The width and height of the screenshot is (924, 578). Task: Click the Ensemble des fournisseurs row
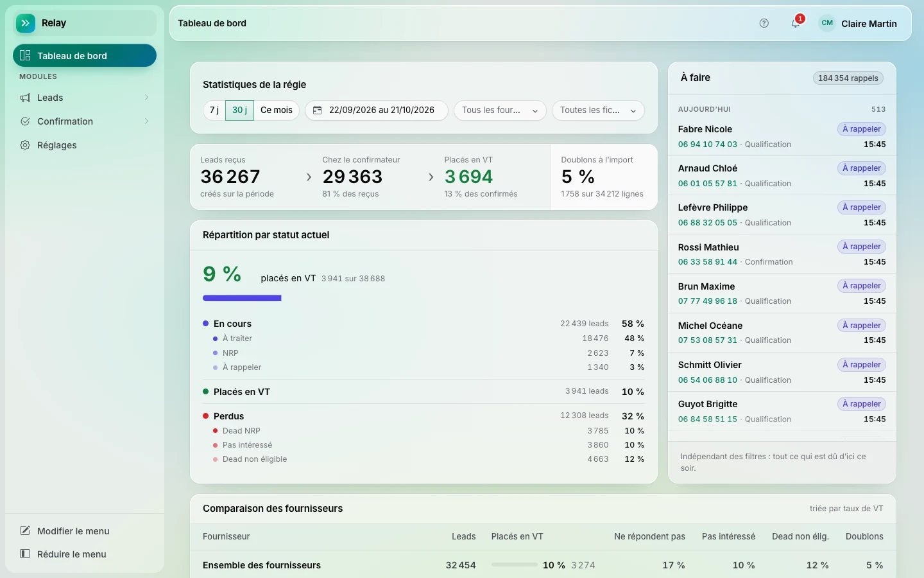pos(543,565)
